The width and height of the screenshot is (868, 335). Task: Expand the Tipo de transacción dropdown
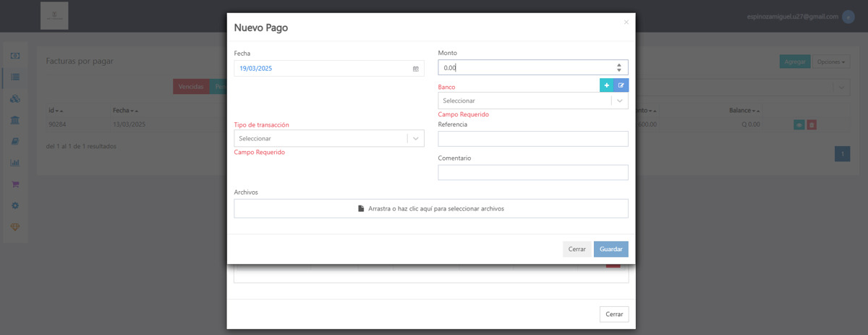[329, 138]
